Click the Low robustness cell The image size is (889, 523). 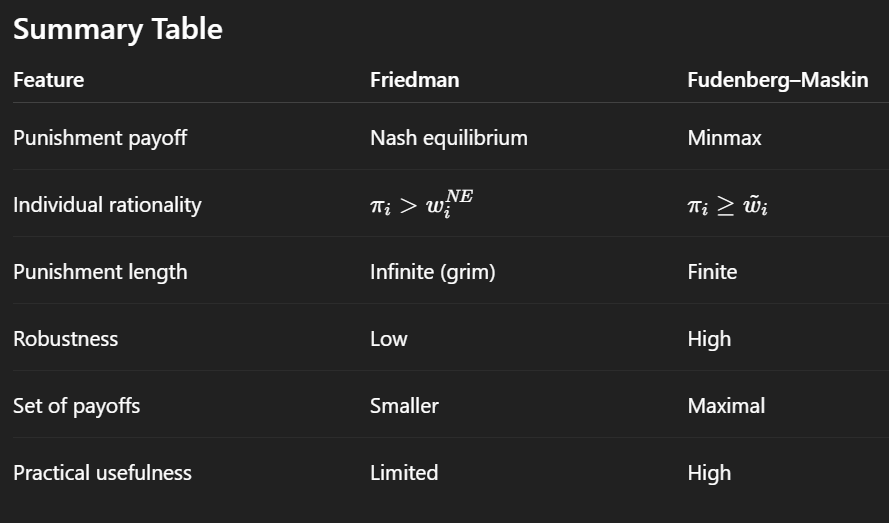388,339
